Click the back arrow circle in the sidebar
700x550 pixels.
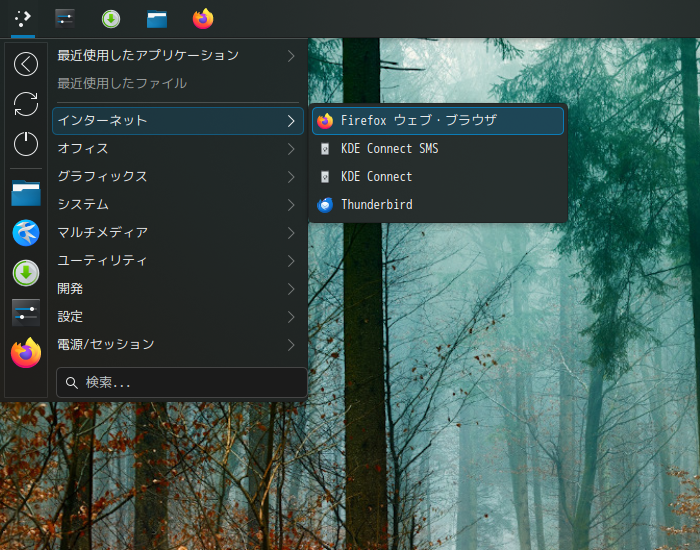26,64
